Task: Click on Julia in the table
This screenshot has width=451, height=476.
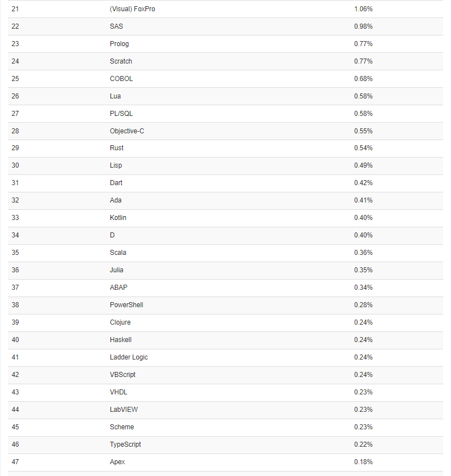Action: pyautogui.click(x=117, y=270)
